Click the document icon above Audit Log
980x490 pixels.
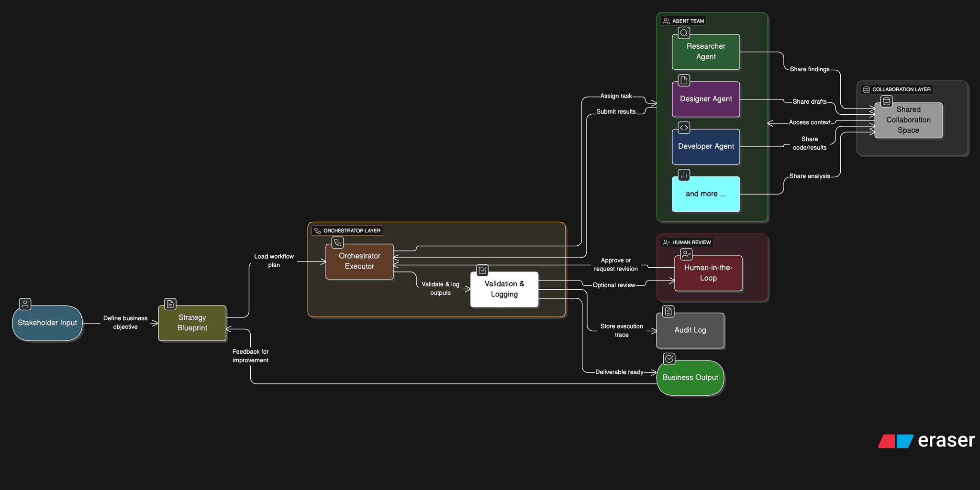(668, 312)
